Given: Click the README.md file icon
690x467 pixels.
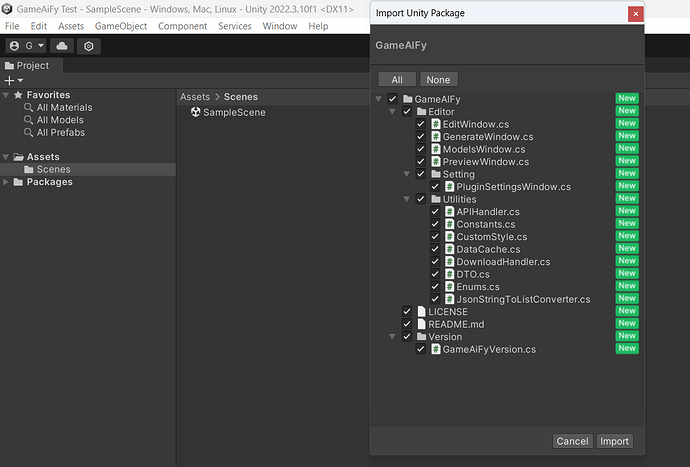Looking at the screenshot, I should [x=422, y=324].
